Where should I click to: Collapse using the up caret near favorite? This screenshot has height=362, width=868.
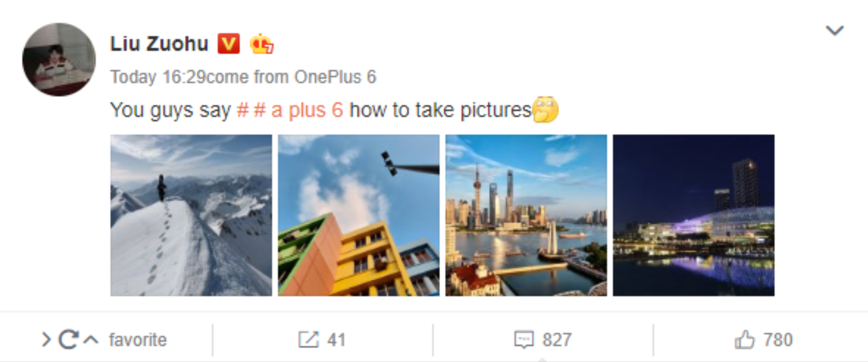coord(91,339)
